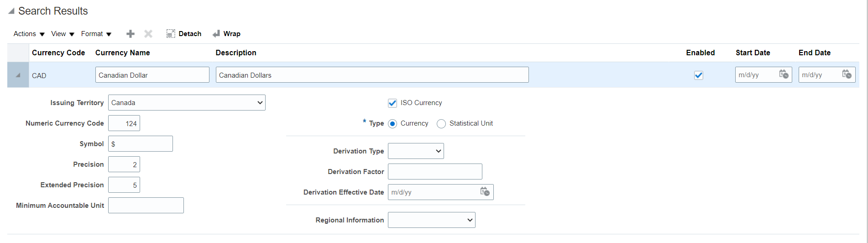The width and height of the screenshot is (868, 243).
Task: Click the Detach table icon
Action: 171,34
